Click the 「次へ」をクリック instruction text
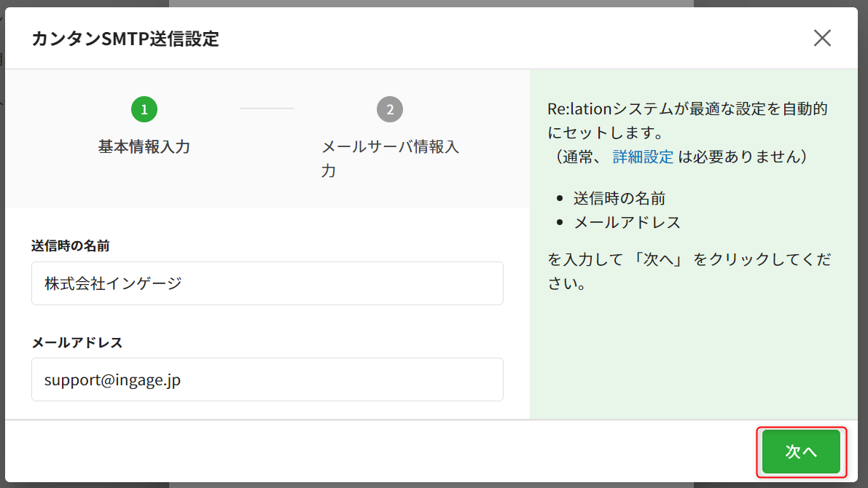Viewport: 868px width, 488px height. pyautogui.click(x=689, y=260)
